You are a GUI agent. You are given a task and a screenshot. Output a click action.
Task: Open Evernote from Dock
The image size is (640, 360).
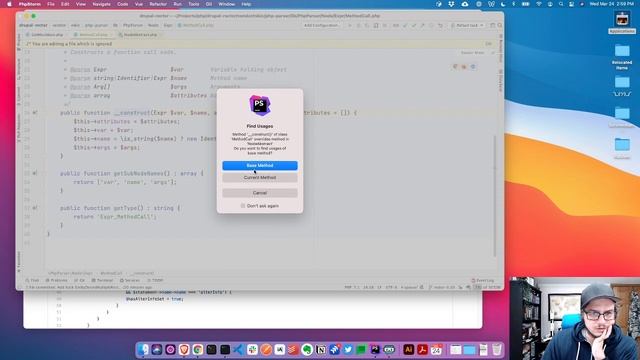click(307, 349)
